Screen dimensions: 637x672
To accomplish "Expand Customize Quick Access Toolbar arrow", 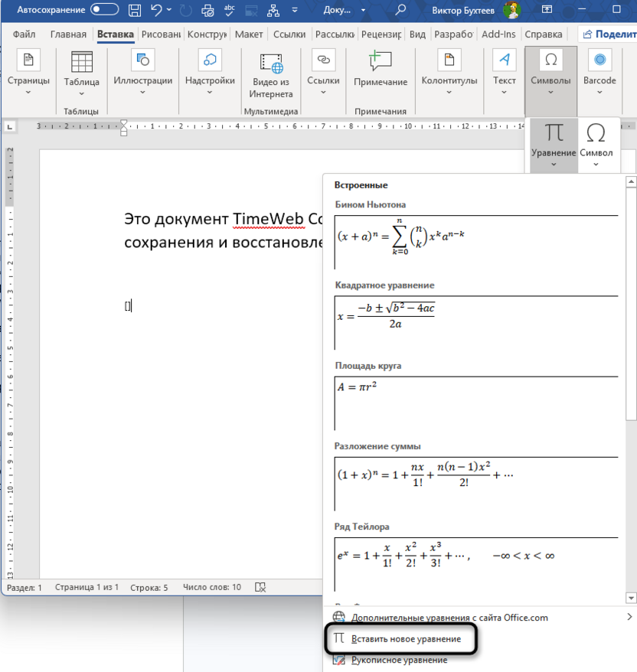I will 295,10.
